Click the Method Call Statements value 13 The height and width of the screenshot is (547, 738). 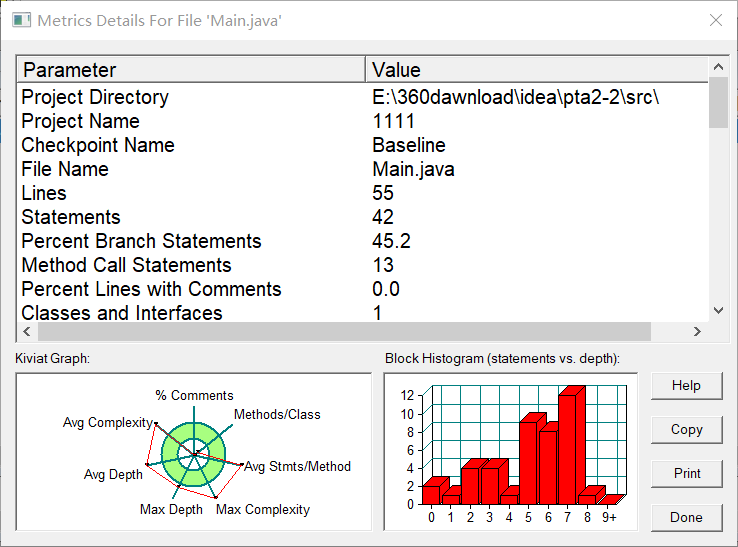tap(383, 265)
